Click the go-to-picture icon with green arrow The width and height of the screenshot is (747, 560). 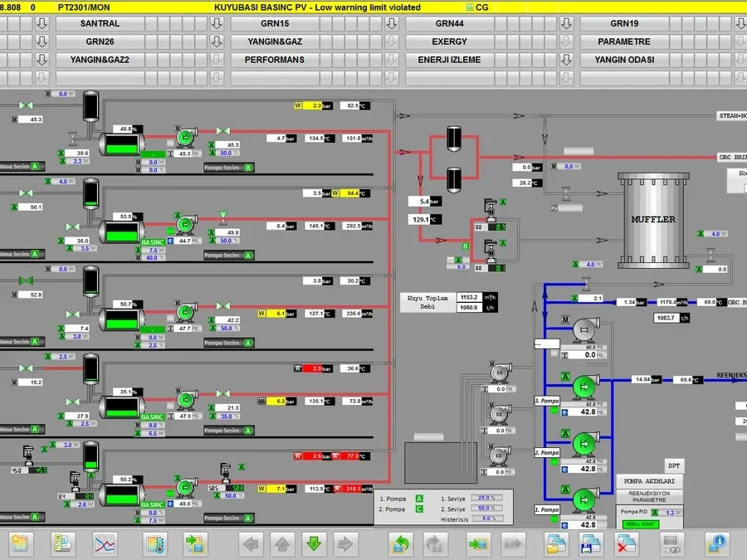479,543
